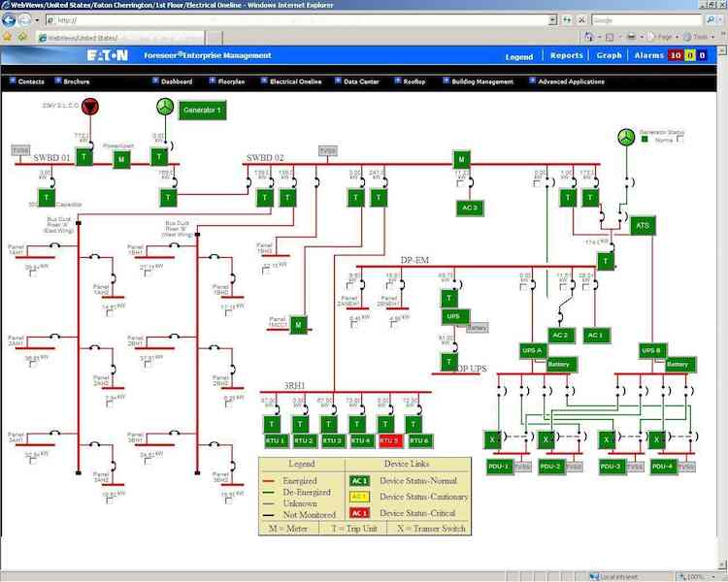Open the Tools menu dropdown
The width and height of the screenshot is (728, 582).
pos(712,37)
